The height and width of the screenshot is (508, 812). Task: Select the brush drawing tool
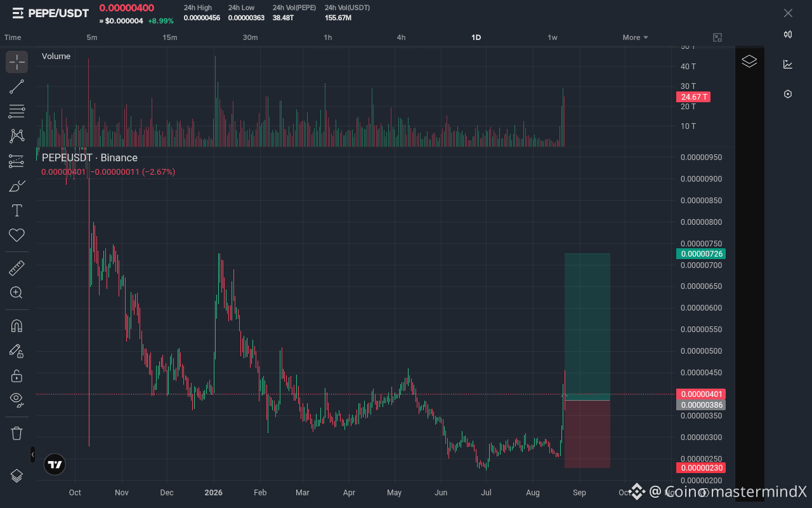click(17, 186)
